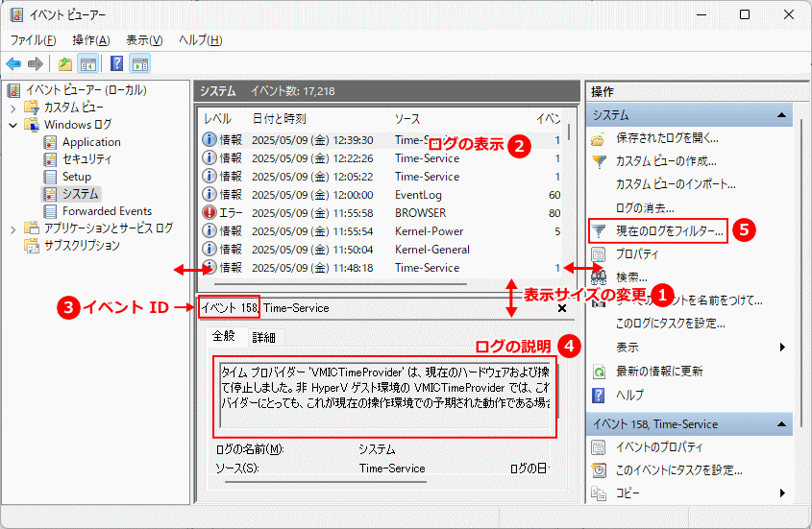Screen dimensions: 812x529
Task: Click the filter funnel icon for 現在のログをフィルター
Action: pyautogui.click(x=599, y=231)
